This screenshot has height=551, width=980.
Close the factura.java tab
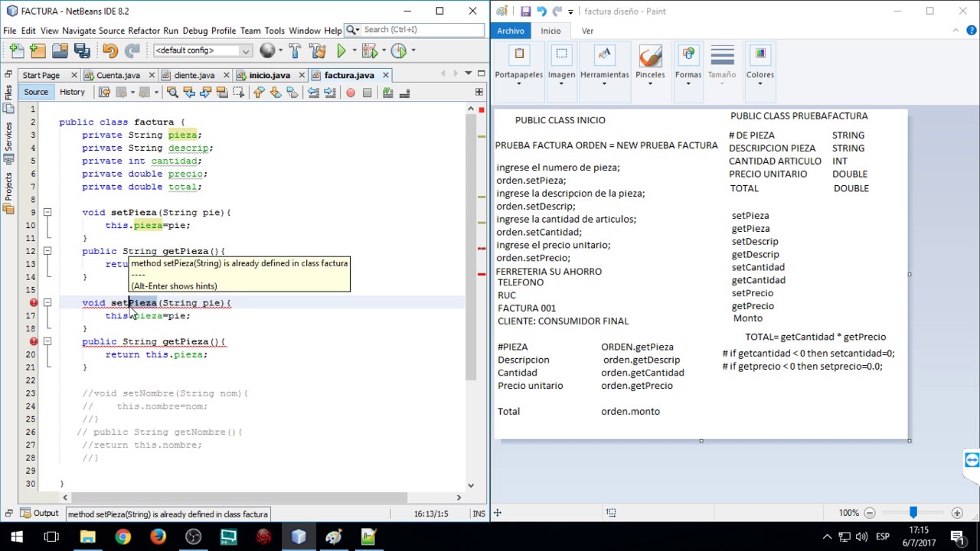(x=386, y=75)
